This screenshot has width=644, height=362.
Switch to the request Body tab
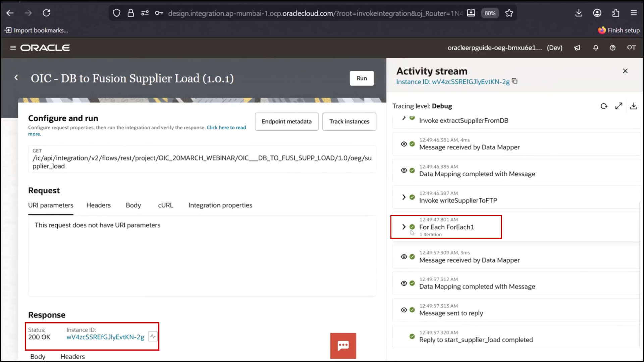tap(133, 205)
